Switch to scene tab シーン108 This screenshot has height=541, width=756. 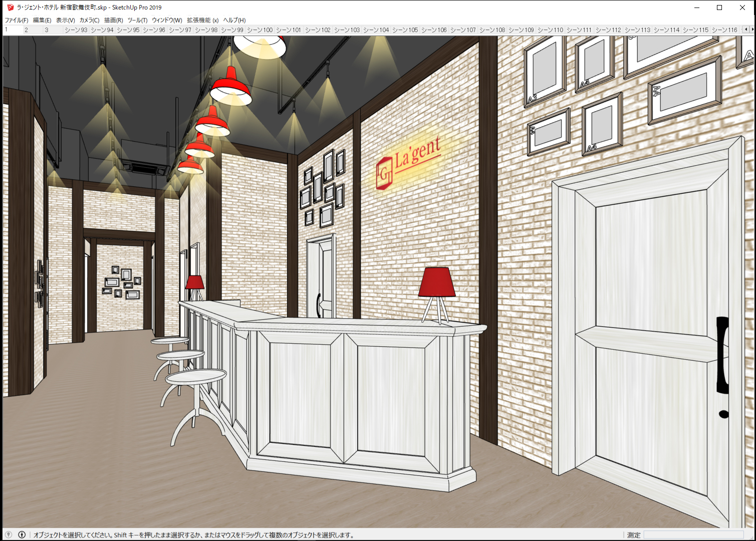point(492,30)
